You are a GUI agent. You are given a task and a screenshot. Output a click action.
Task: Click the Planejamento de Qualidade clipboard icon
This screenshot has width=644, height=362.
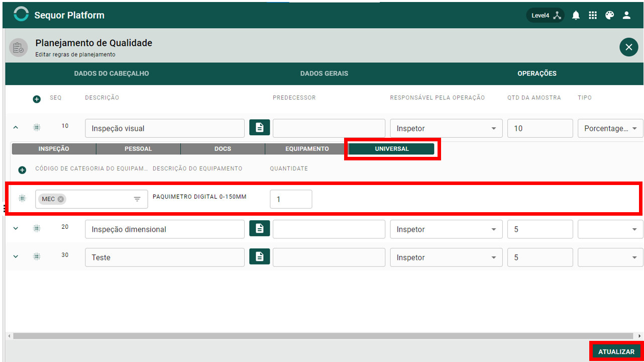click(x=19, y=48)
